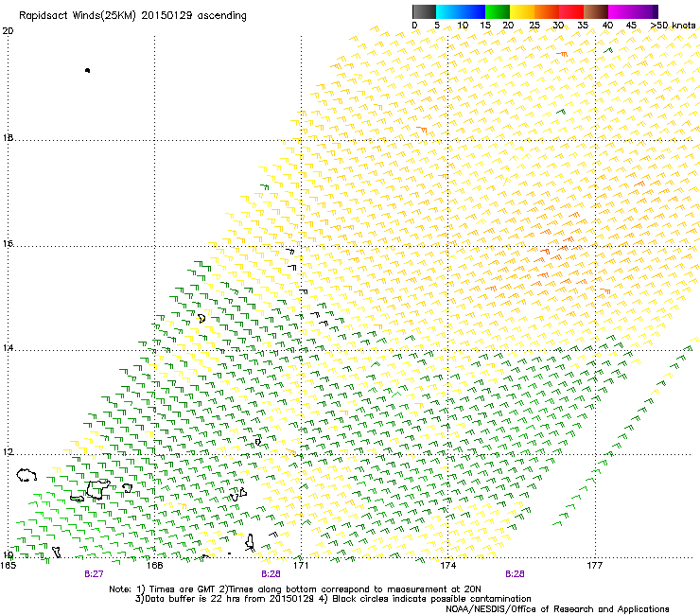The image size is (700, 615).
Task: Click the green 15-20 knots legend segment
Action: (498, 11)
